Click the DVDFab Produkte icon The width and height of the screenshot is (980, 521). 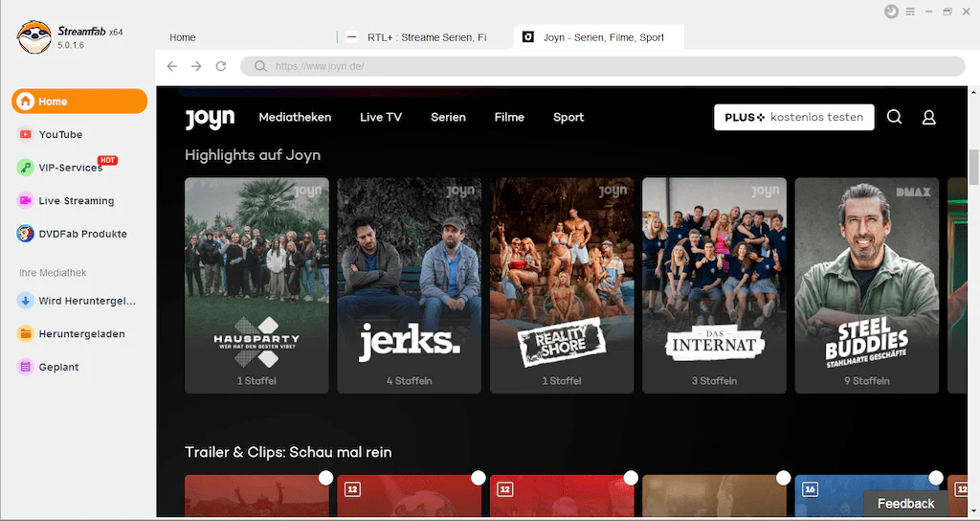[x=25, y=234]
